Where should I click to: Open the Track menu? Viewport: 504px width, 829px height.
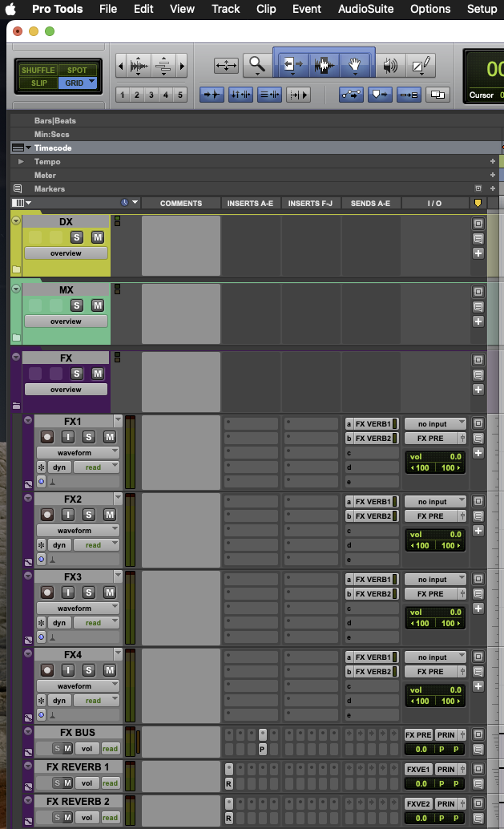[226, 9]
